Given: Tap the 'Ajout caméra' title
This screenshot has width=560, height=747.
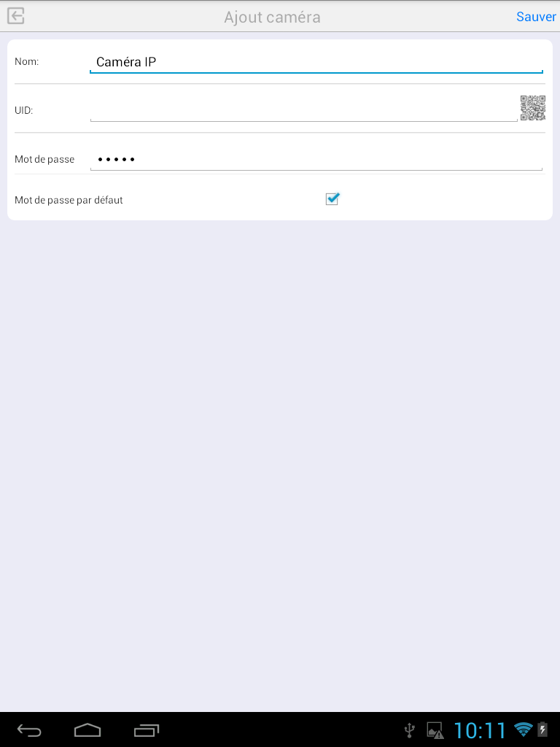Looking at the screenshot, I should pyautogui.click(x=273, y=18).
